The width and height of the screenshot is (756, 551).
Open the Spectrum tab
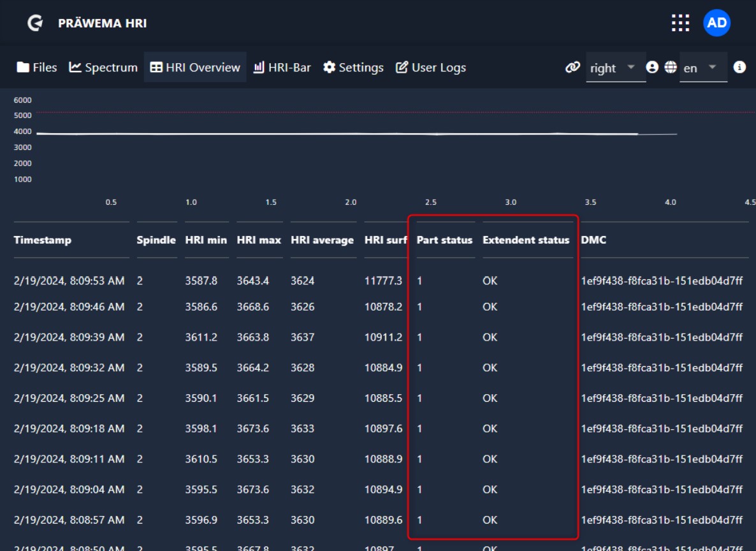click(x=103, y=68)
